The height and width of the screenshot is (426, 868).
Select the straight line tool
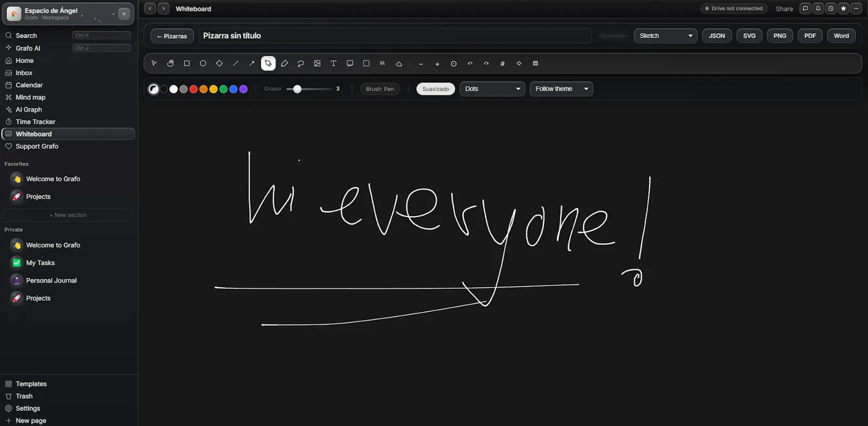[x=235, y=63]
